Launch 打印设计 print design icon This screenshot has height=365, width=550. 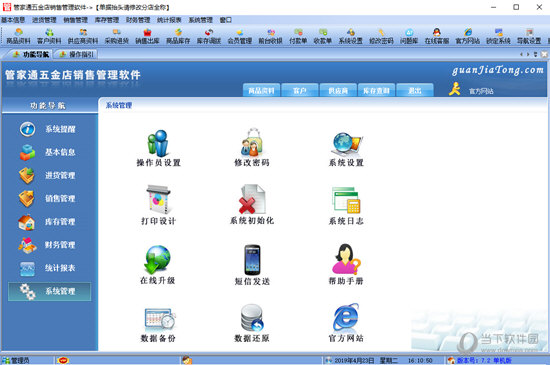click(158, 205)
